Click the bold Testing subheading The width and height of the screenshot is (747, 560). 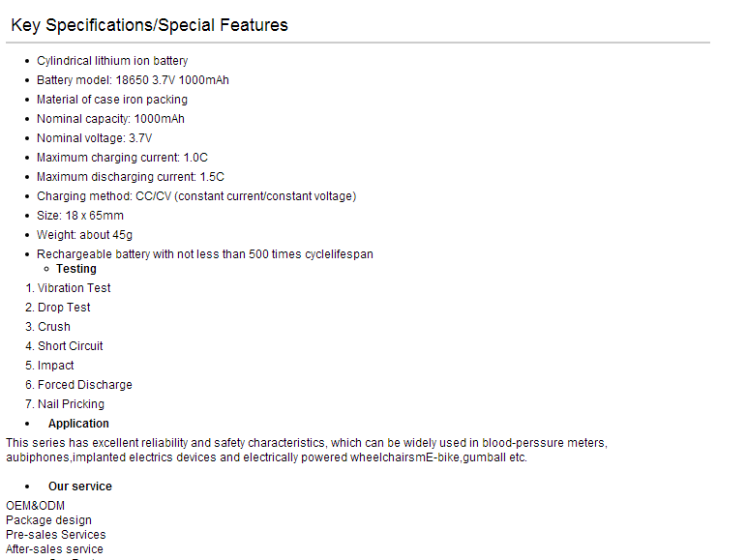pos(76,269)
